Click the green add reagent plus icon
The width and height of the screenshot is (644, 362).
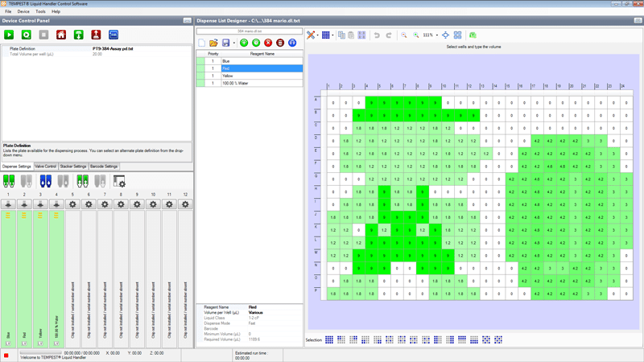244,43
